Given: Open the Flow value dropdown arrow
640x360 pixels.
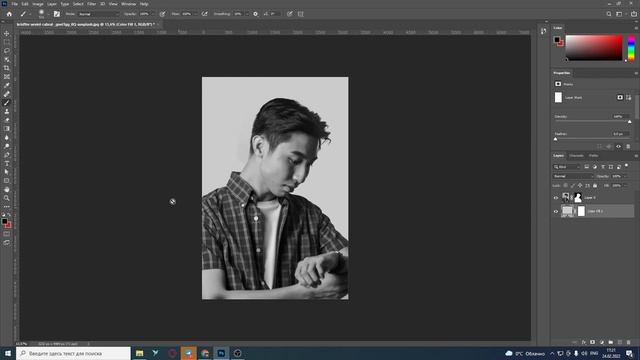Looking at the screenshot, I should [x=196, y=14].
